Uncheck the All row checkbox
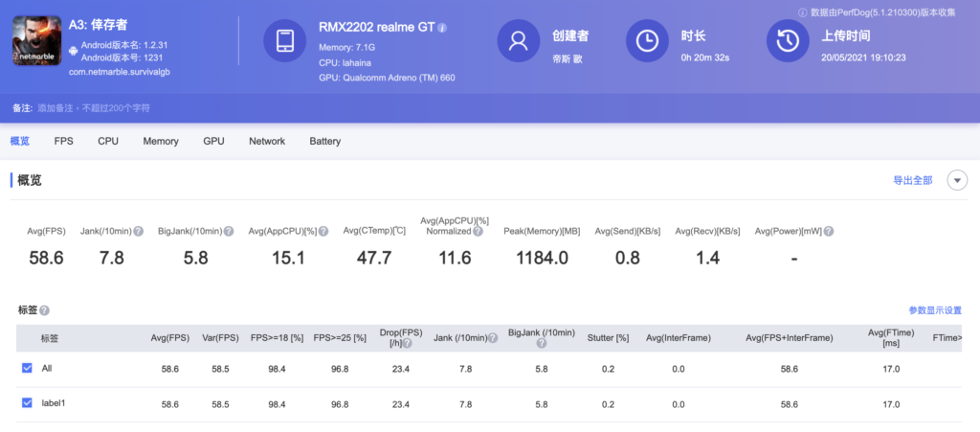980x432 pixels. [x=27, y=368]
